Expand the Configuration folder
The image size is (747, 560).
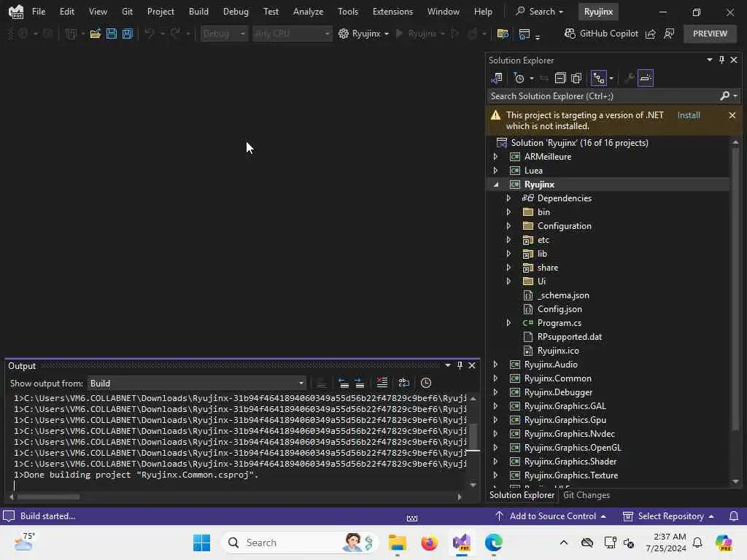coord(508,226)
